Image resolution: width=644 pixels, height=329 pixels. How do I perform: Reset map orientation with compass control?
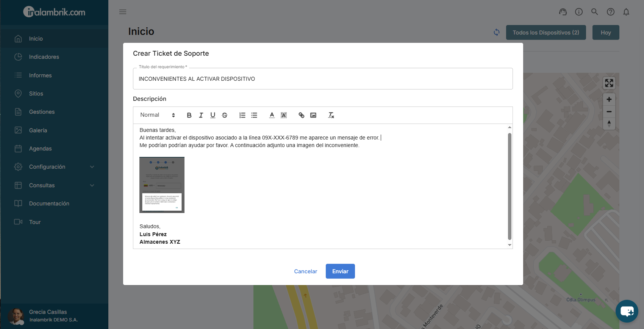point(609,124)
